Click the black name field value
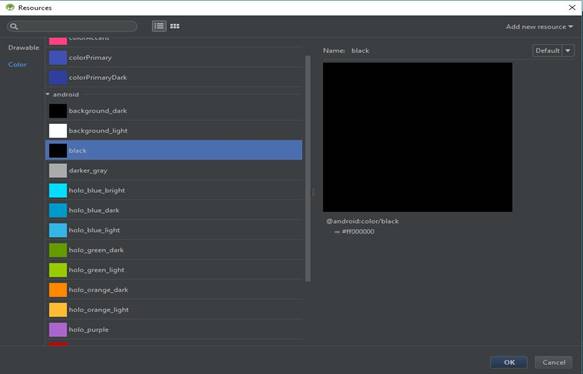The height and width of the screenshot is (374, 583). (360, 51)
